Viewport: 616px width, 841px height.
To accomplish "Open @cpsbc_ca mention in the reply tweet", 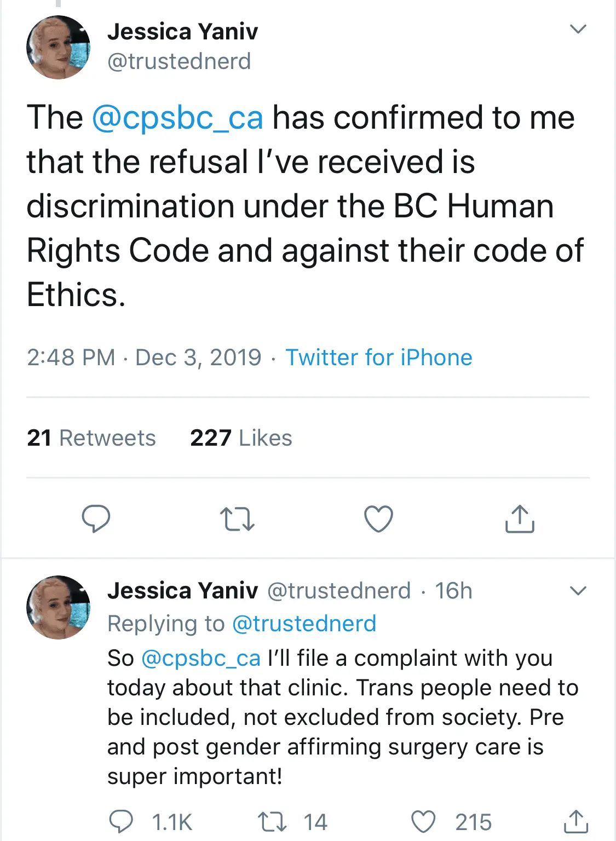I will tap(200, 658).
